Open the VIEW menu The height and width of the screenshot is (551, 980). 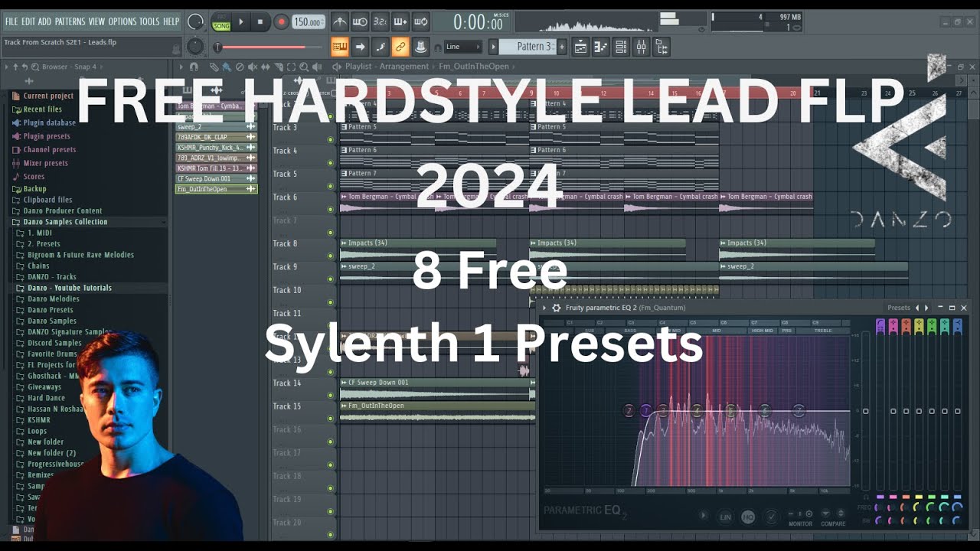coord(96,21)
